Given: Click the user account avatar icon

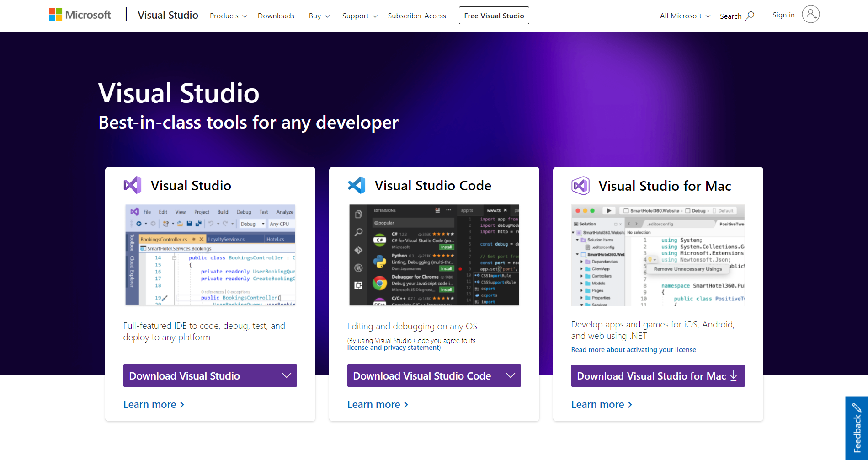Looking at the screenshot, I should [810, 15].
